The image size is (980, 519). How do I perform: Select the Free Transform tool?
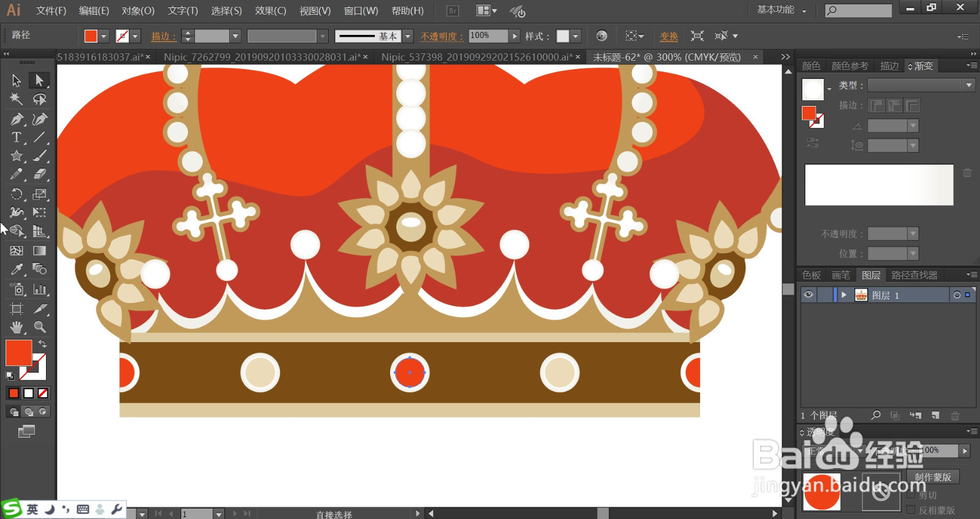[x=39, y=212]
